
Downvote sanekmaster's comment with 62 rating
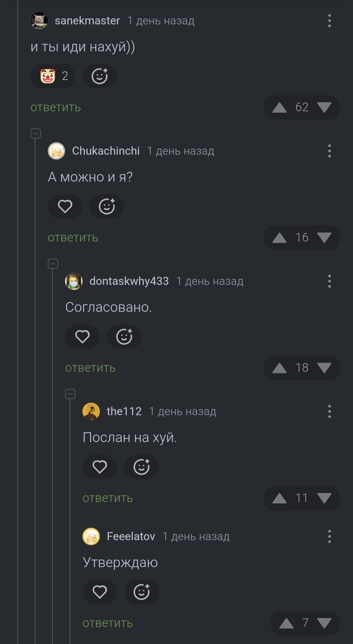pyautogui.click(x=324, y=107)
